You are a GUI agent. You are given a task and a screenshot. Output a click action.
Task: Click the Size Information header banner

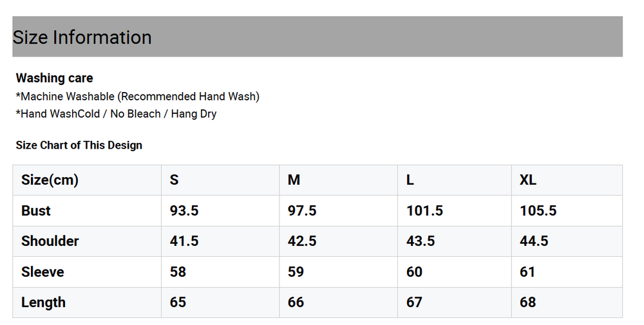point(317,37)
